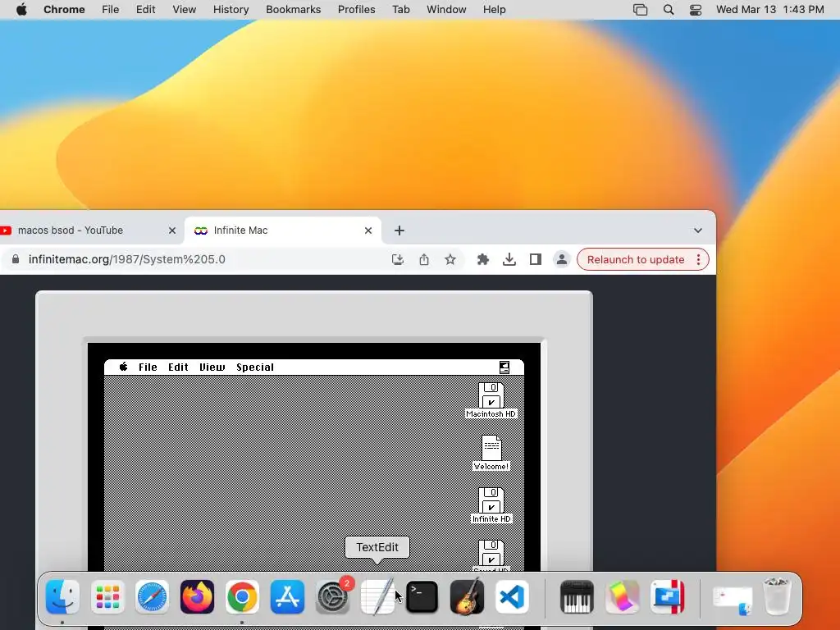This screenshot has height=630, width=840.
Task: Toggle the Chrome side panel
Action: click(535, 259)
